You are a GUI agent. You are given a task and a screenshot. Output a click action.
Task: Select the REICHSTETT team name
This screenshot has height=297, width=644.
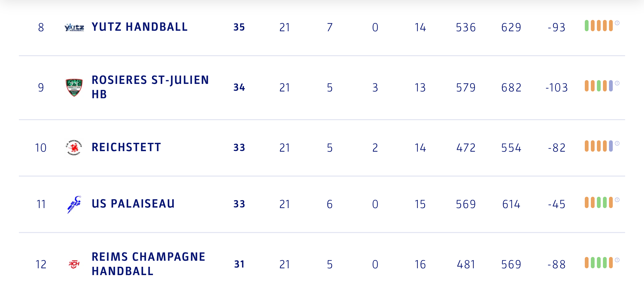pyautogui.click(x=126, y=147)
